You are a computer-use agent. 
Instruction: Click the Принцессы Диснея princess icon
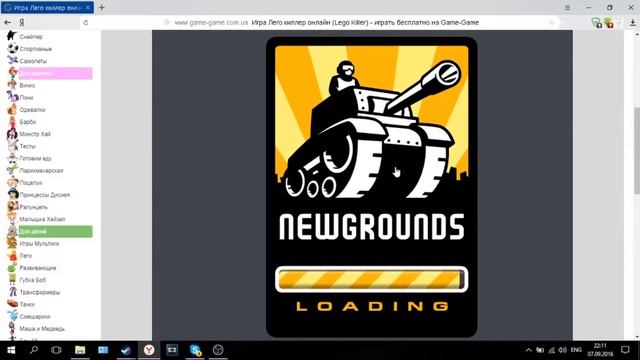click(x=13, y=195)
